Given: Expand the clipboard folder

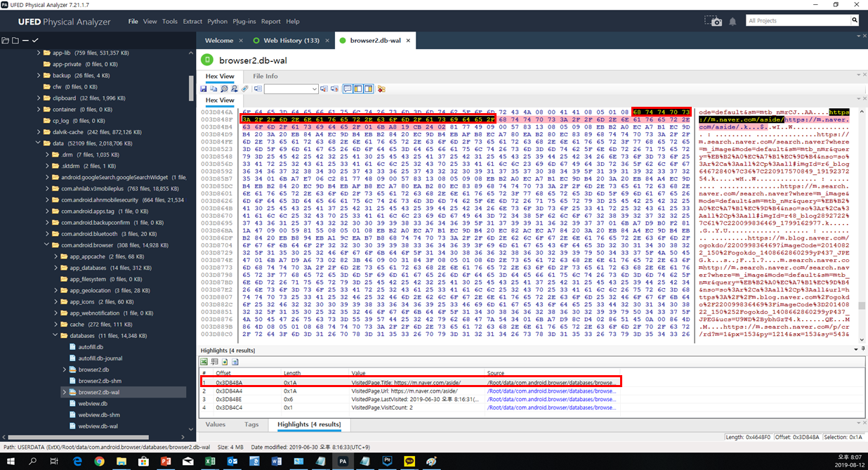Looking at the screenshot, I should [x=39, y=98].
